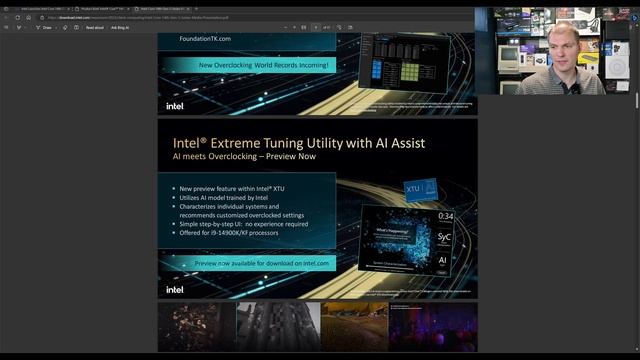
Task: Choose the add text box icon
Action: 76,28
